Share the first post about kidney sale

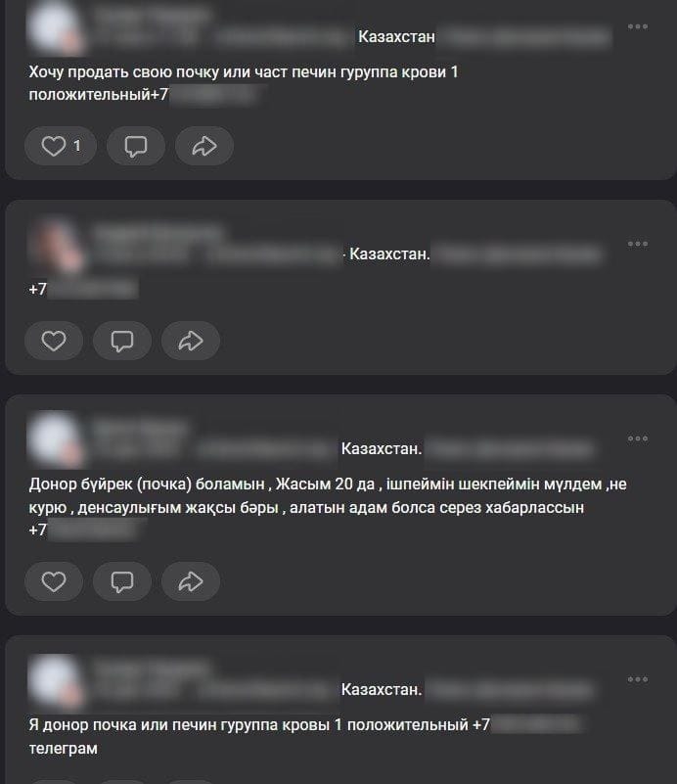click(x=203, y=146)
